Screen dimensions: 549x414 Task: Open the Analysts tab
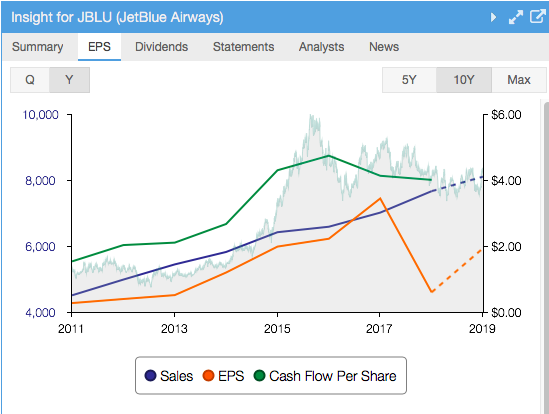(x=321, y=47)
